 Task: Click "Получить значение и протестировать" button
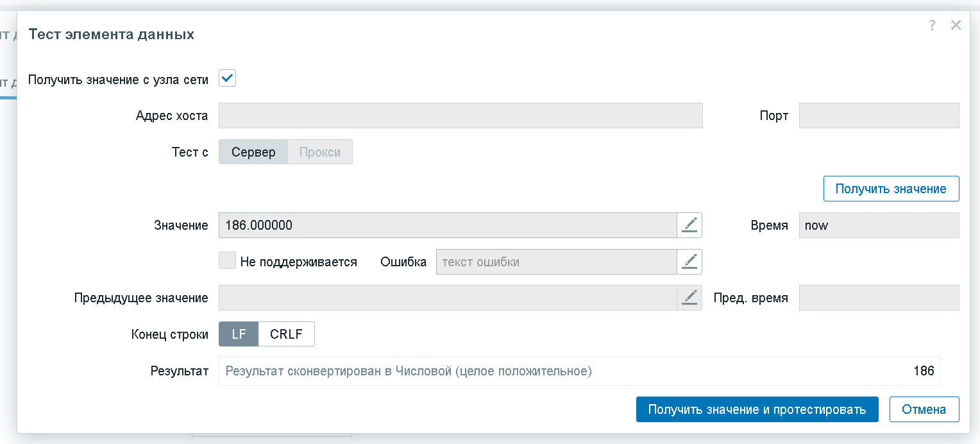[x=757, y=409]
